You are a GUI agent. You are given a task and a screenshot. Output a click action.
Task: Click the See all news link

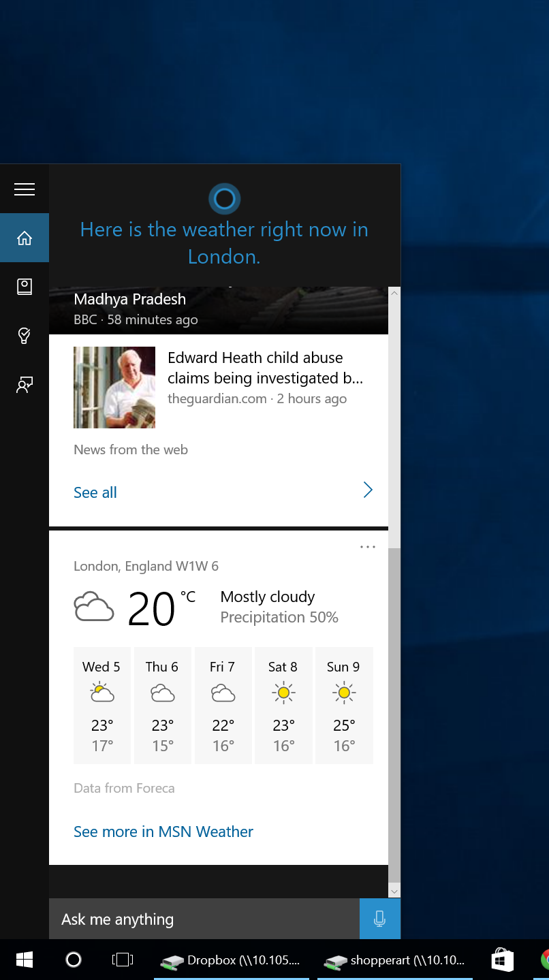pyautogui.click(x=95, y=492)
